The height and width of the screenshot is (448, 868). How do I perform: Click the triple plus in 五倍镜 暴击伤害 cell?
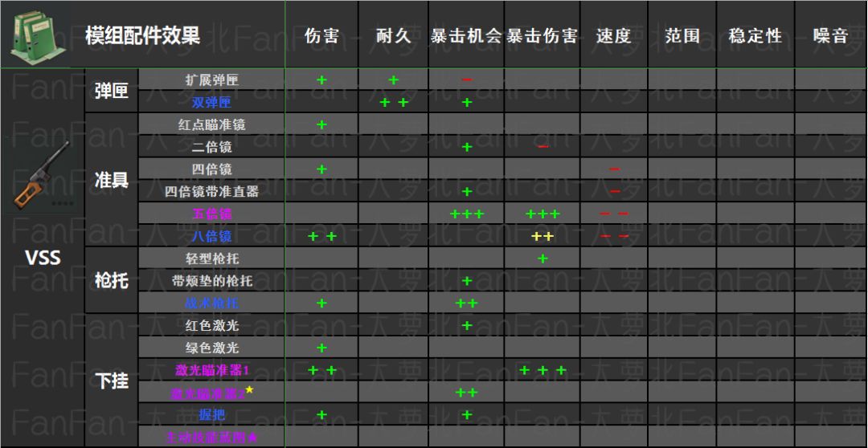coord(542,214)
